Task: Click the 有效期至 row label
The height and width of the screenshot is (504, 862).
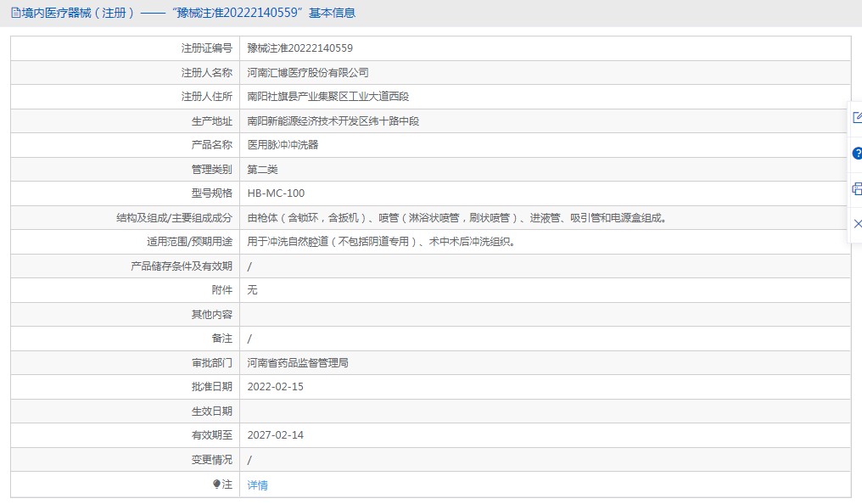Action: point(211,435)
